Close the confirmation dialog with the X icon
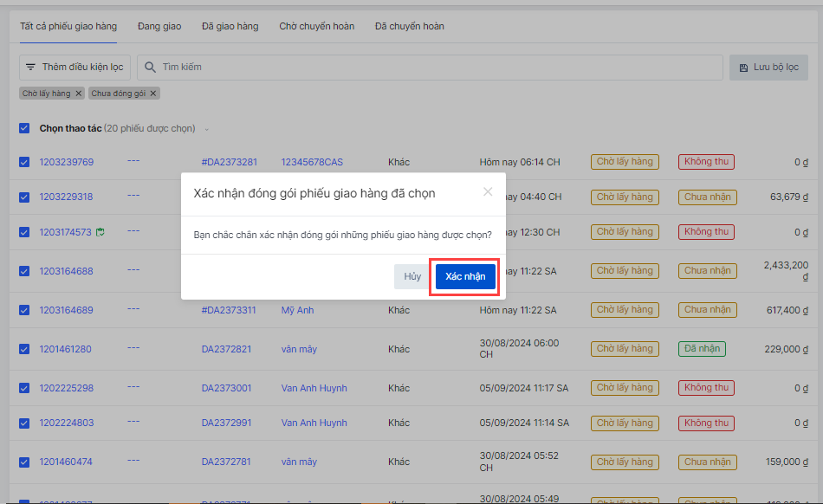Screen dimensions: 823x504 point(488,192)
